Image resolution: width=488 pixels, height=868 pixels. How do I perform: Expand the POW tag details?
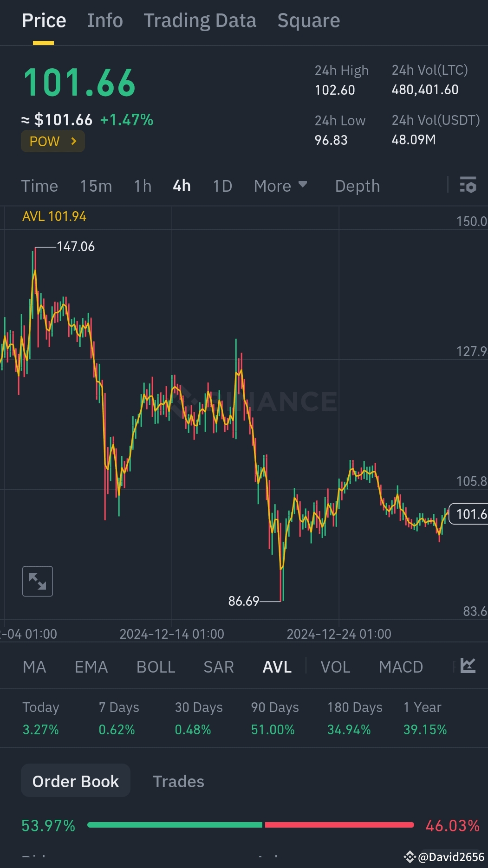(52, 141)
